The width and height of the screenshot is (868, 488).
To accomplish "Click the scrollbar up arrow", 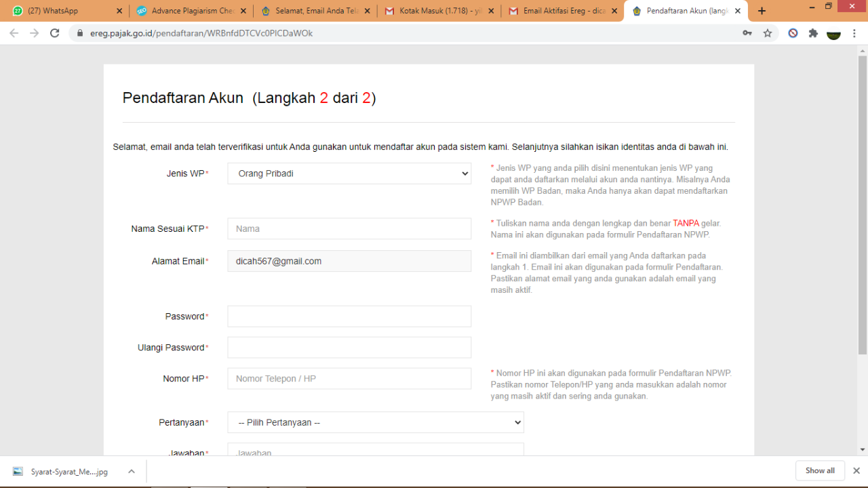I will (863, 50).
